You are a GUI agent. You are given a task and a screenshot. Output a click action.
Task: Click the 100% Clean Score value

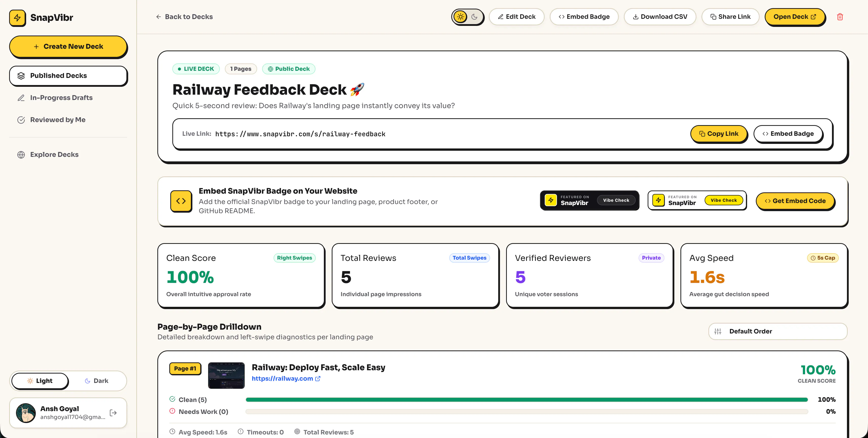point(190,277)
